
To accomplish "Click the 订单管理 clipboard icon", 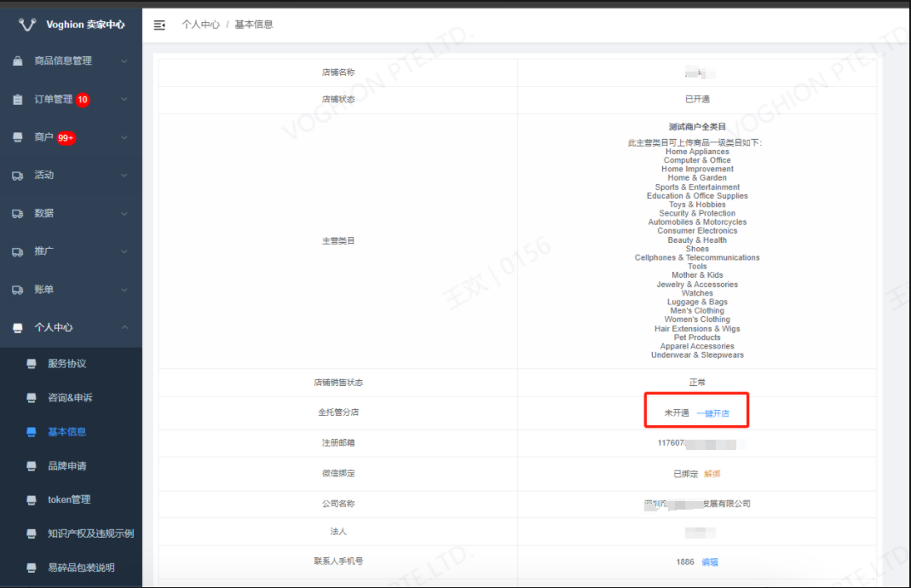I will pyautogui.click(x=18, y=100).
